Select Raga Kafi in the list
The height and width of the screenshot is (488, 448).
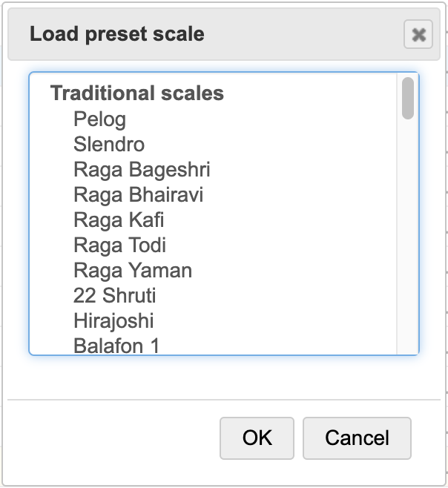pyautogui.click(x=119, y=220)
